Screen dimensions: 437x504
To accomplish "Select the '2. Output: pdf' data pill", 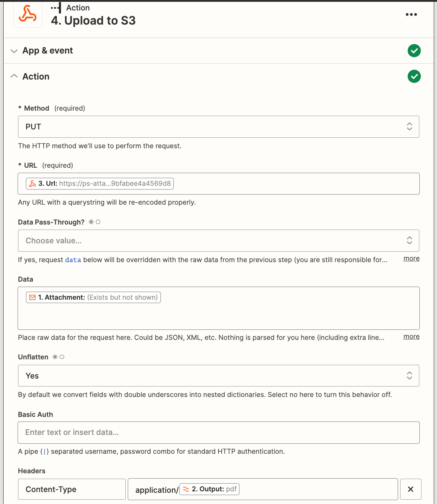I will click(x=209, y=489).
